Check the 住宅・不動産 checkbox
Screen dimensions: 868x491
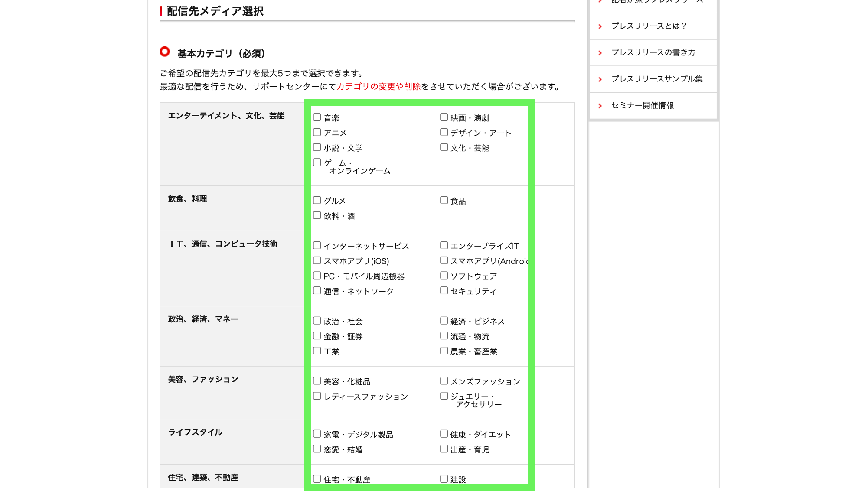(x=317, y=479)
